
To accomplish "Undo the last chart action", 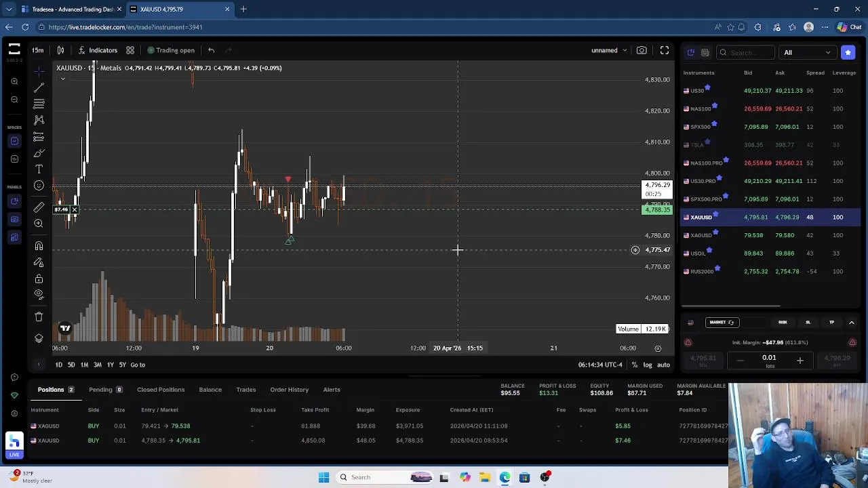I will click(211, 50).
